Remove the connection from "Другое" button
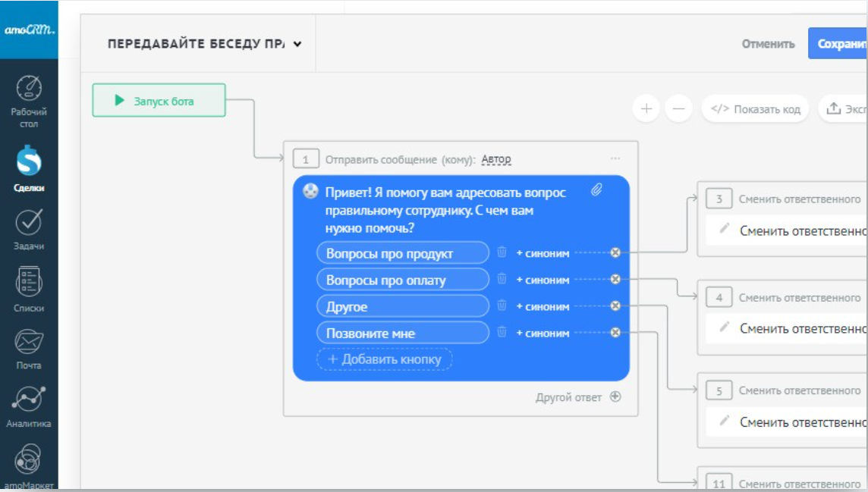868x492 pixels. (615, 306)
